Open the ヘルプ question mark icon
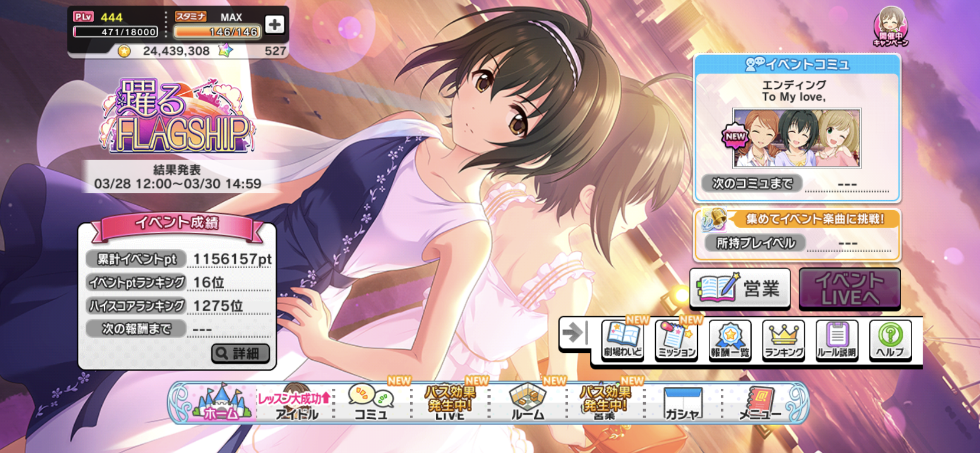 [890, 341]
